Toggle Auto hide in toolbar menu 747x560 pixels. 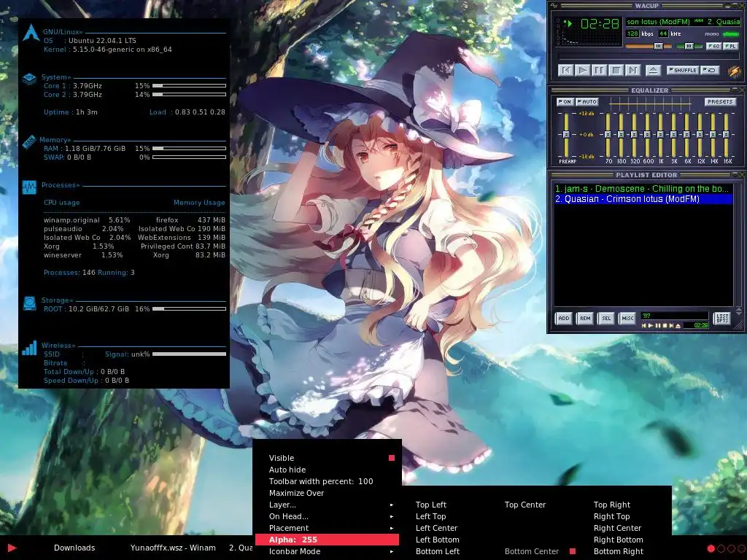tap(328, 470)
